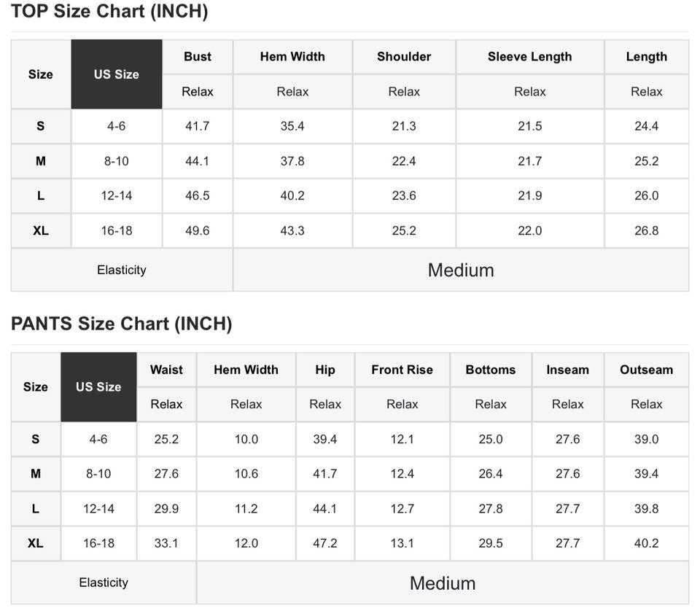Image resolution: width=700 pixels, height=611 pixels.
Task: Select the 40.2 outseam value for XL
Action: (646, 543)
